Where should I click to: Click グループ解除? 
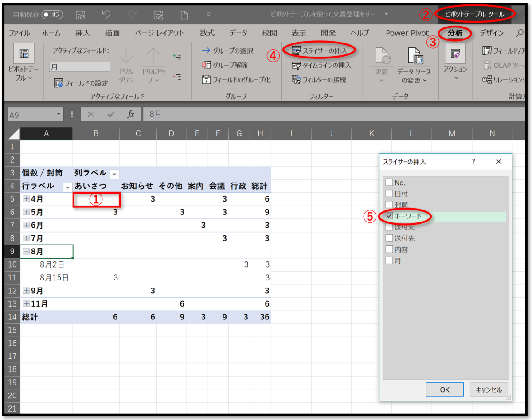[225, 65]
